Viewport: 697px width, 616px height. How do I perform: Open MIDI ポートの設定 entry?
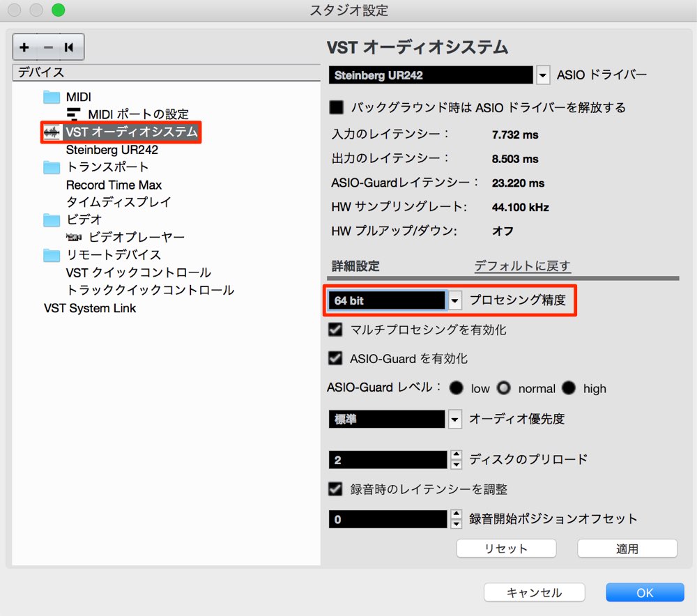pyautogui.click(x=138, y=114)
